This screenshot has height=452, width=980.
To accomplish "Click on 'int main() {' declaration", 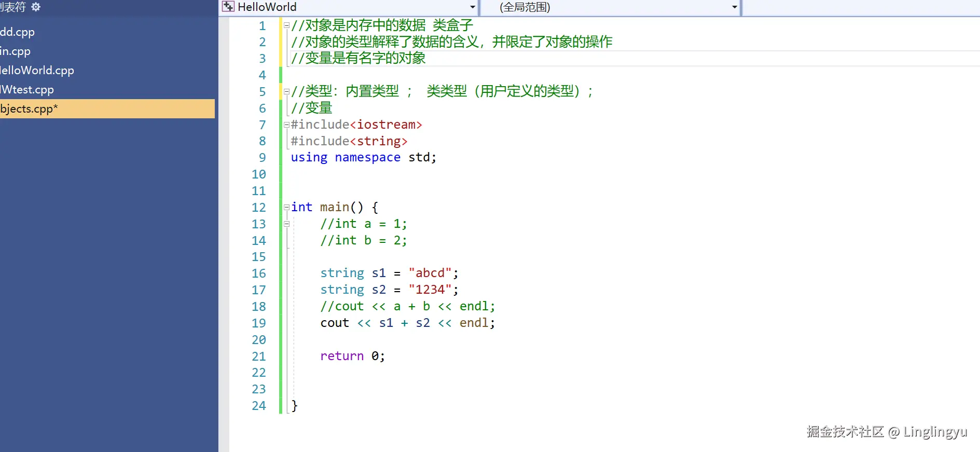I will tap(335, 207).
